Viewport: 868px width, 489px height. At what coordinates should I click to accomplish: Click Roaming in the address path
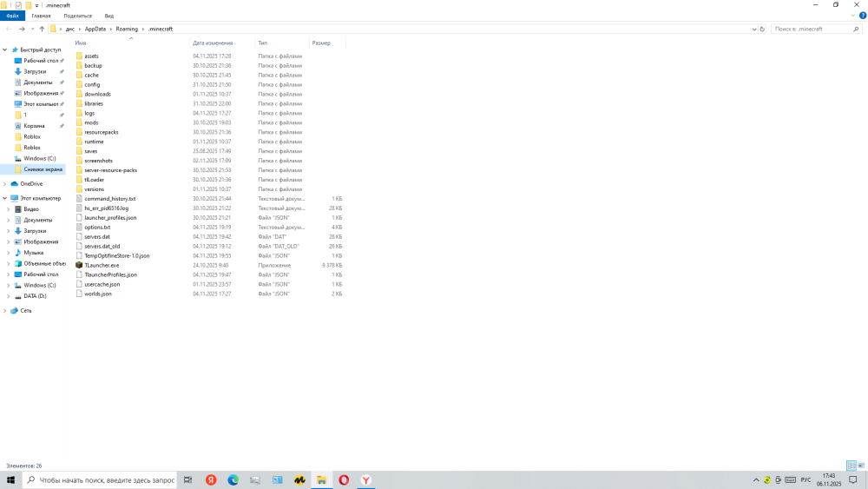tap(127, 29)
